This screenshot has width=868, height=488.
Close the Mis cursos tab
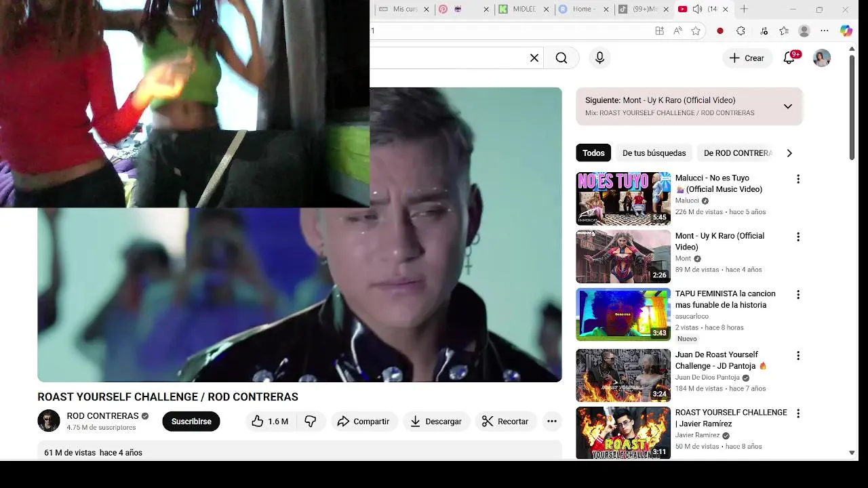(x=427, y=9)
